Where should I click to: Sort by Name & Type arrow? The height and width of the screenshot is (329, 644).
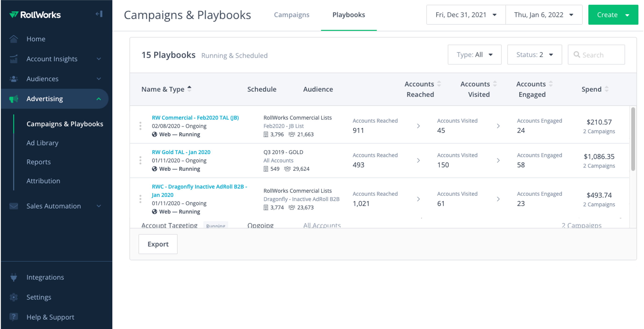coord(189,89)
